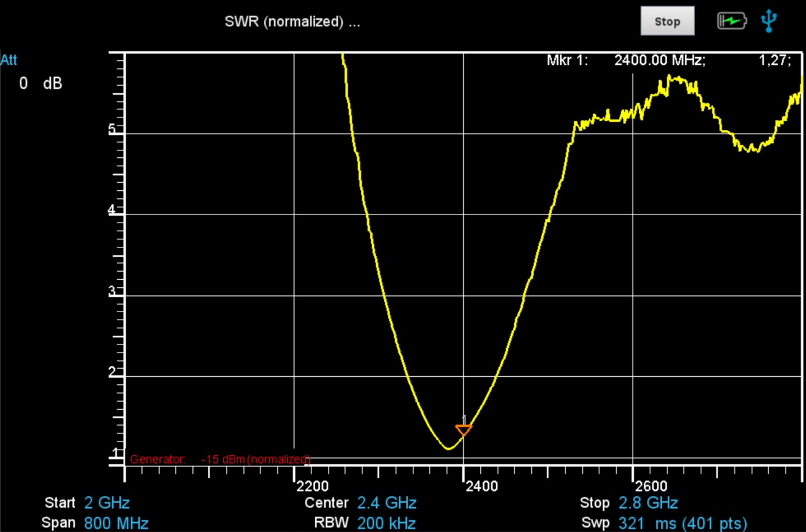Adjust the RBW 200 kHz setting
The width and height of the screenshot is (806, 532).
pos(386,523)
